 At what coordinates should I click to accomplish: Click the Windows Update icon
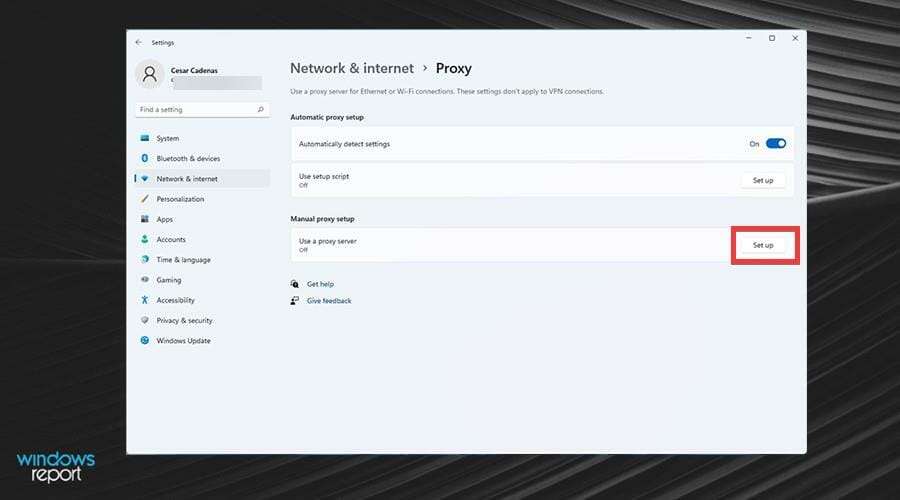click(145, 341)
